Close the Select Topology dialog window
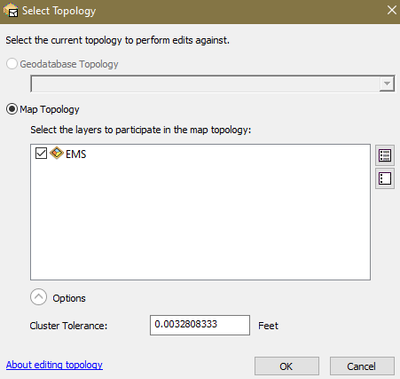 click(x=391, y=10)
